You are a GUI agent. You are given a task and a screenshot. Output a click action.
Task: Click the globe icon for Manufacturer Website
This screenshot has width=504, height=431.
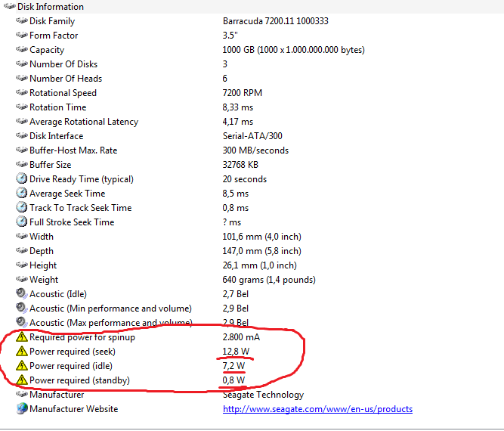(x=22, y=408)
